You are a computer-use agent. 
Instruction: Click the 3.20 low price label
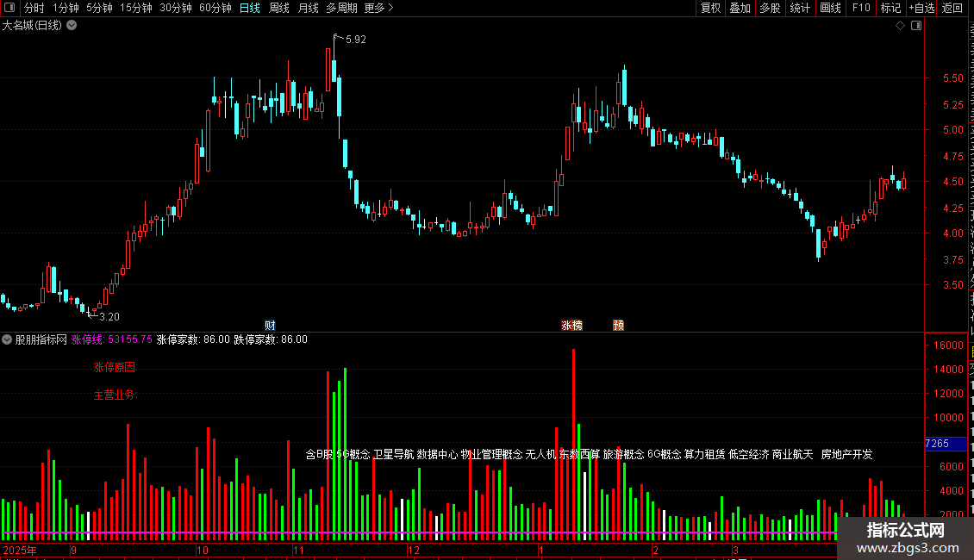point(109,317)
